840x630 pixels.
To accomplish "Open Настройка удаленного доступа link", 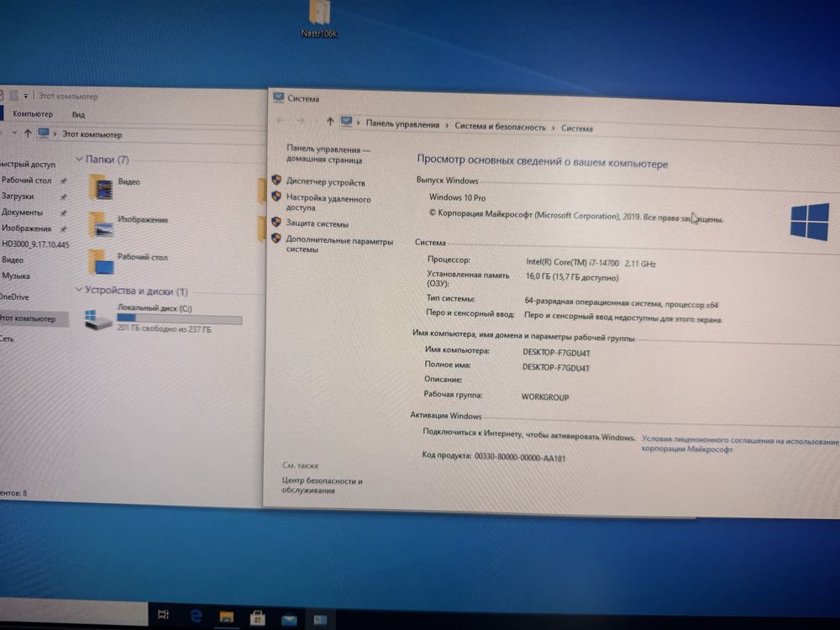I will coord(328,203).
